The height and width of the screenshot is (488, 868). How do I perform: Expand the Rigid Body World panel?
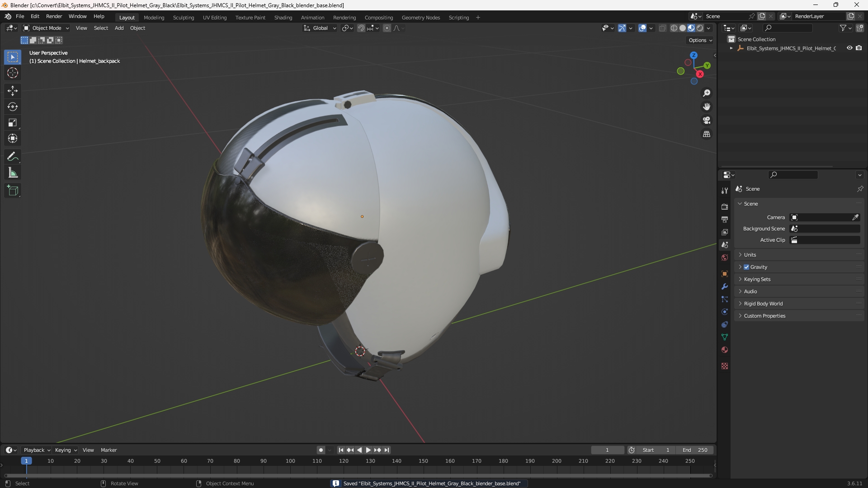(799, 304)
